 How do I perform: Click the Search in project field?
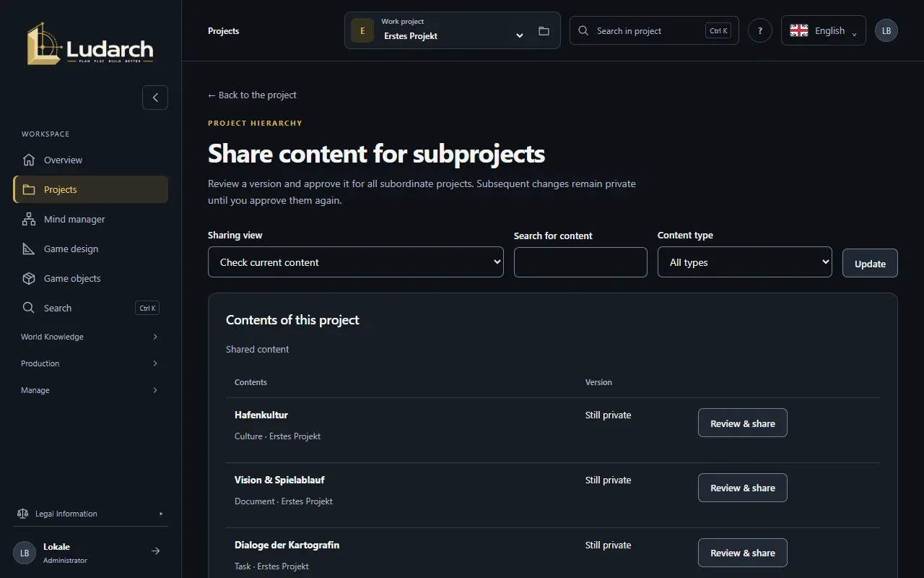click(654, 30)
